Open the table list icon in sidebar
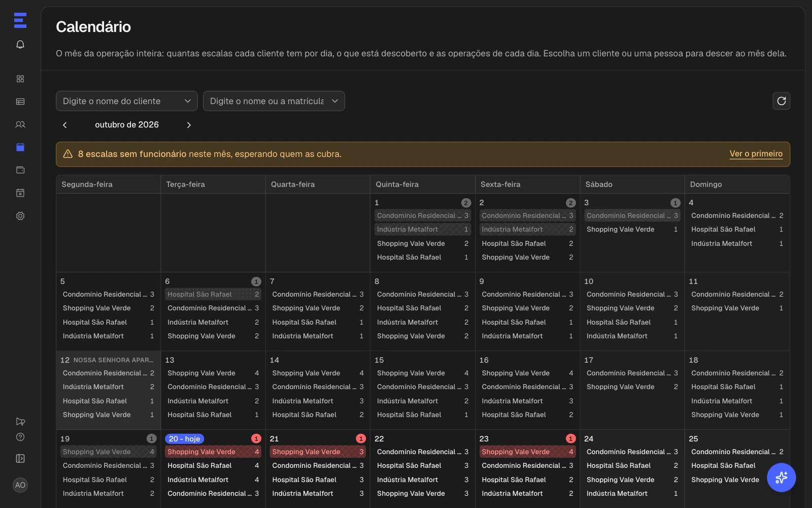The width and height of the screenshot is (812, 508). [x=20, y=102]
